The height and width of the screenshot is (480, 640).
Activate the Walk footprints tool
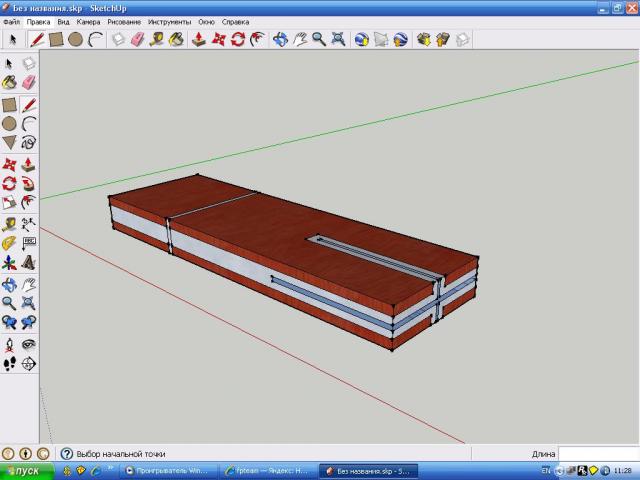[9, 363]
